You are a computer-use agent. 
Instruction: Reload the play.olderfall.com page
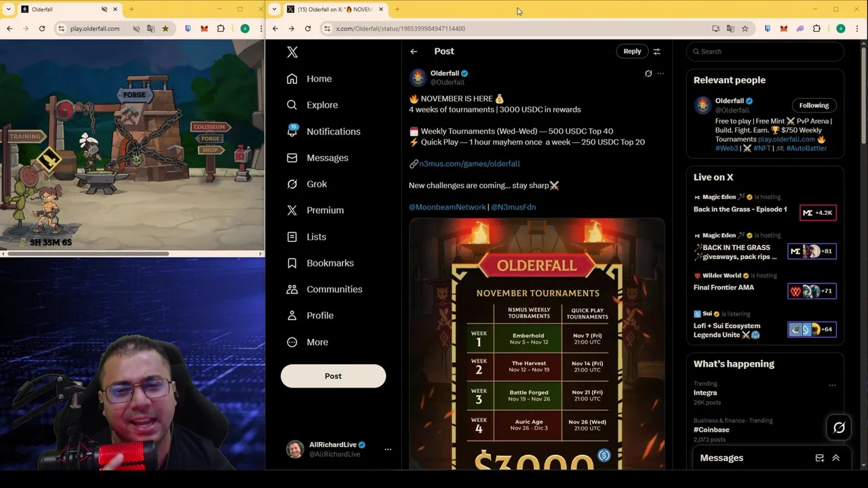pyautogui.click(x=42, y=28)
